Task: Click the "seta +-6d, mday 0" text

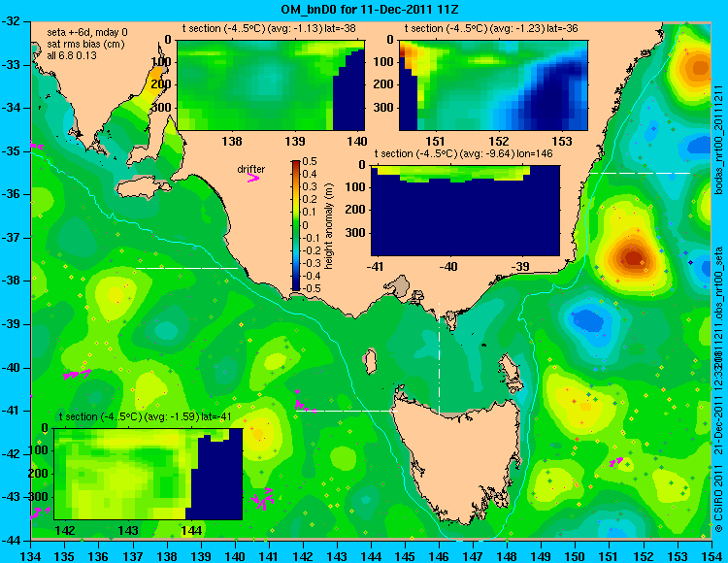Action: tap(87, 33)
